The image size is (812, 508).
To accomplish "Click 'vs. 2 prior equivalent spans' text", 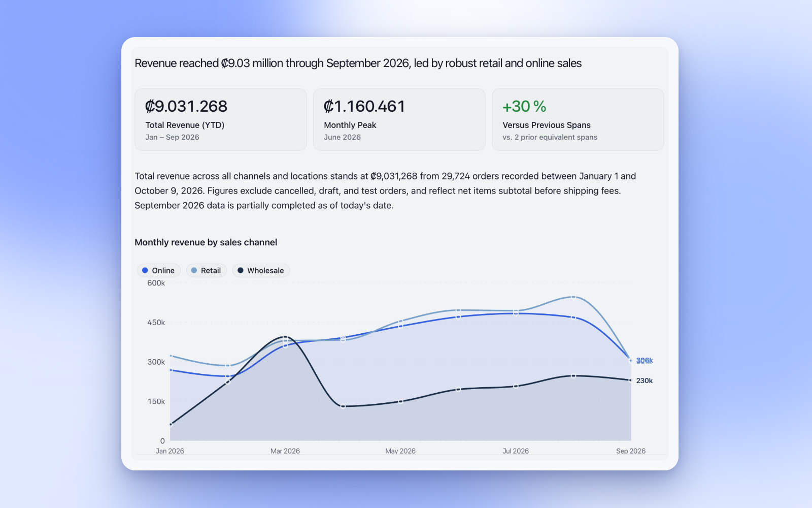I will (x=550, y=137).
